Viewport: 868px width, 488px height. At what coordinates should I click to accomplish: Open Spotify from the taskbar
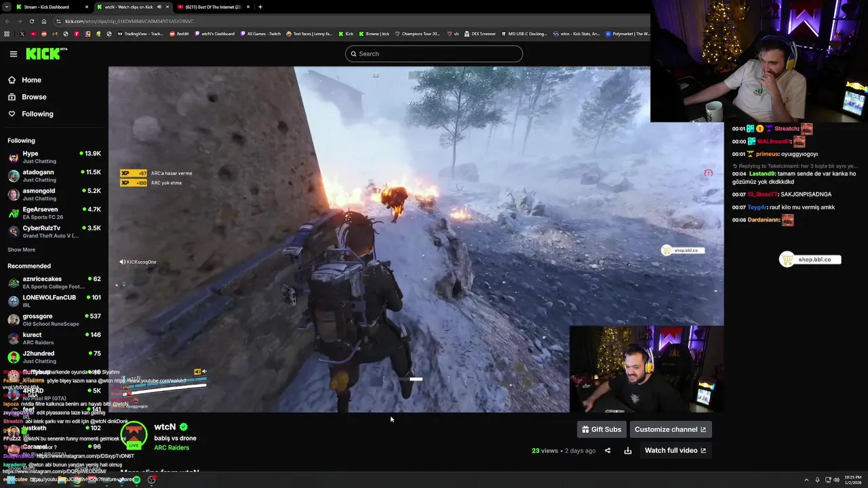(136, 479)
